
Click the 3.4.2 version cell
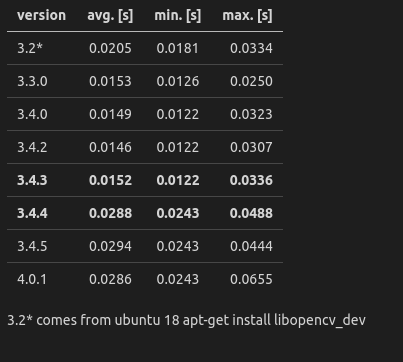(32, 147)
